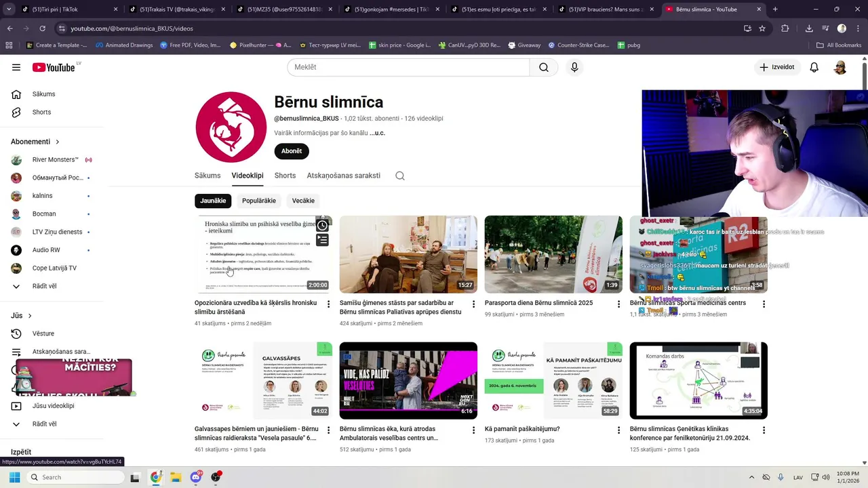This screenshot has height=488, width=868.
Task: Select the Videoklipi channel tab
Action: pos(248,176)
